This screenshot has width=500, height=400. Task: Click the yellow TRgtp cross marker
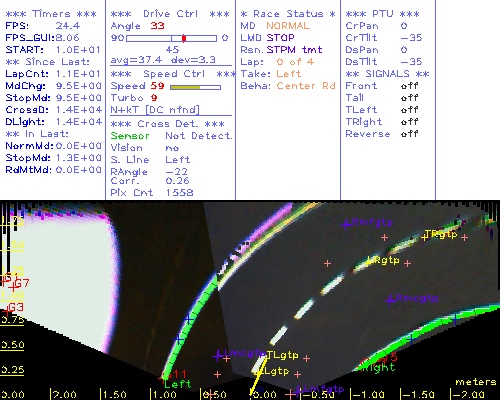[x=424, y=237]
